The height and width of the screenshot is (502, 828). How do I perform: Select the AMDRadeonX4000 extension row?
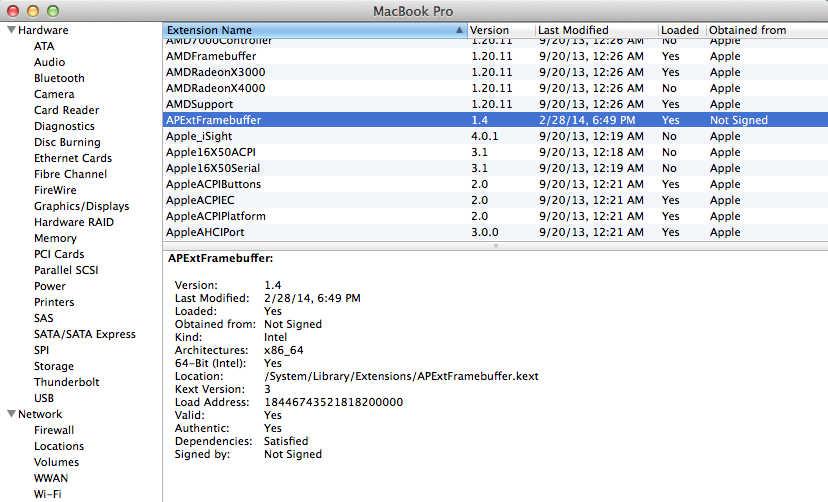click(x=495, y=88)
